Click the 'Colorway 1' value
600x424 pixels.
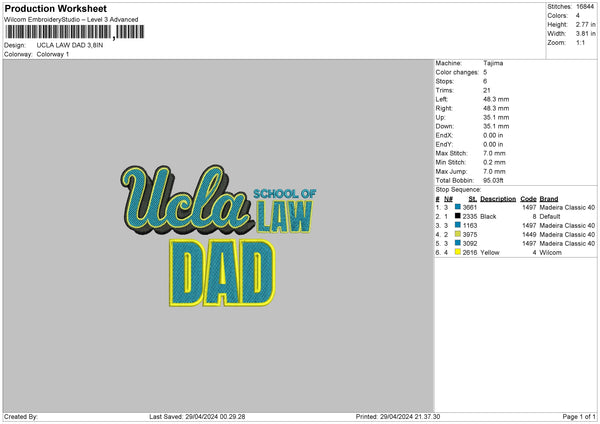tap(53, 54)
